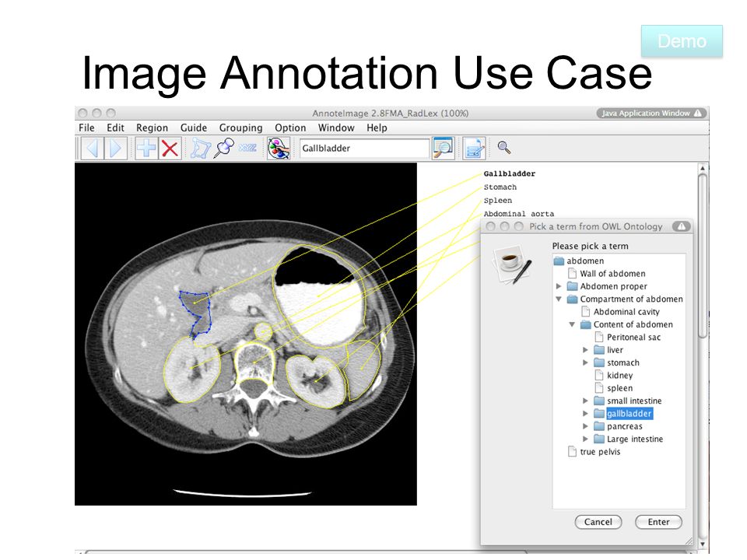Open the color palette tool

279,148
